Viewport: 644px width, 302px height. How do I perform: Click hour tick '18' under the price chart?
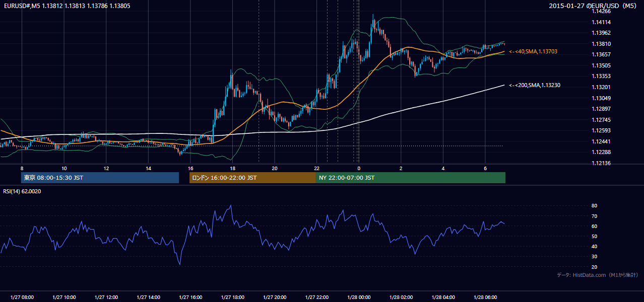coord(232,168)
